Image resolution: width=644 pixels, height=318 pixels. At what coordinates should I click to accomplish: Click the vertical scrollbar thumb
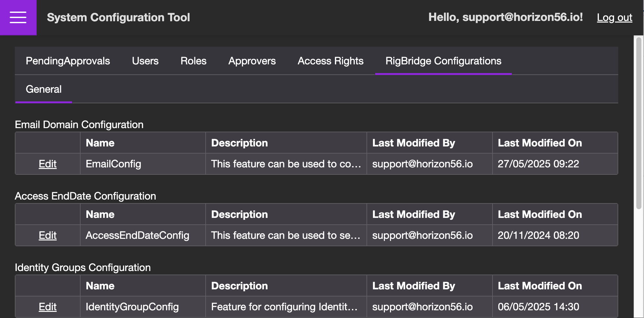pos(639,122)
